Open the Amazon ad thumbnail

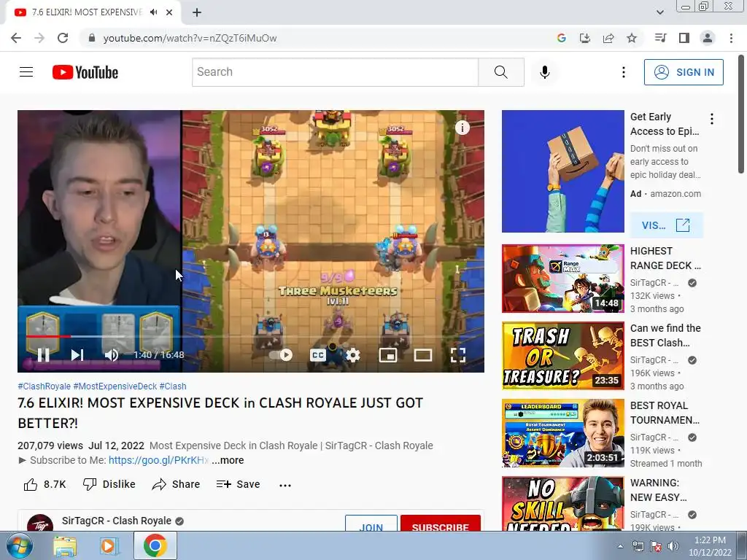click(562, 171)
